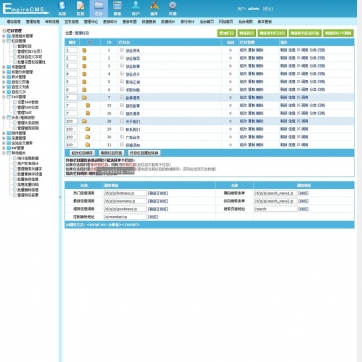Click the logout link beside admin username
This screenshot has height=362, width=362.
[268, 9]
